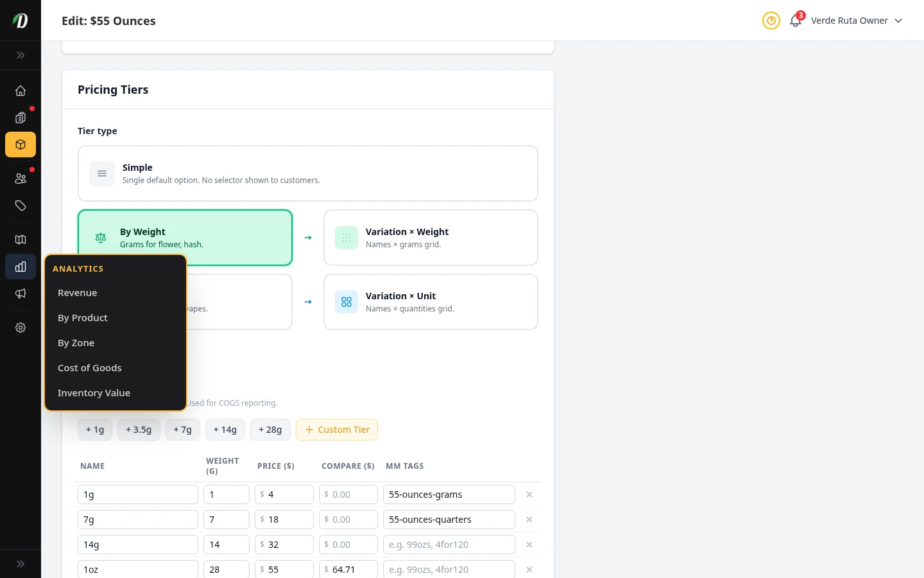Click the Custom Tier button
Screen dimensions: 924x578
click(337, 430)
